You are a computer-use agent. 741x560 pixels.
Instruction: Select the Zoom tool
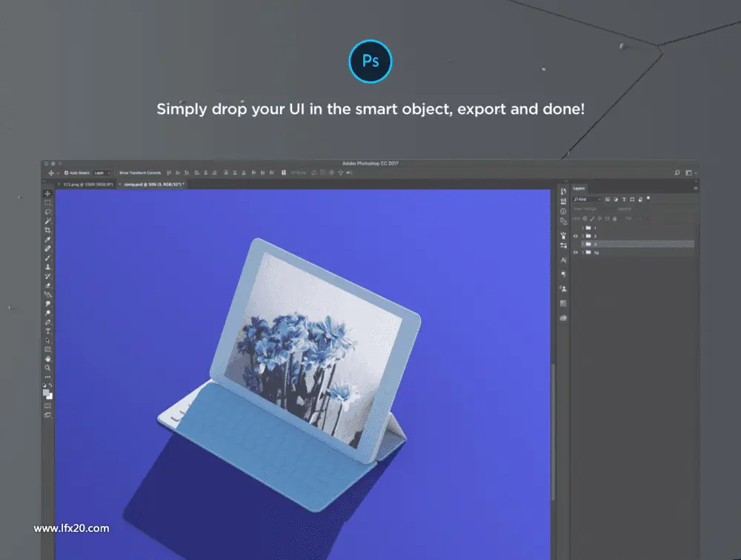coord(47,367)
